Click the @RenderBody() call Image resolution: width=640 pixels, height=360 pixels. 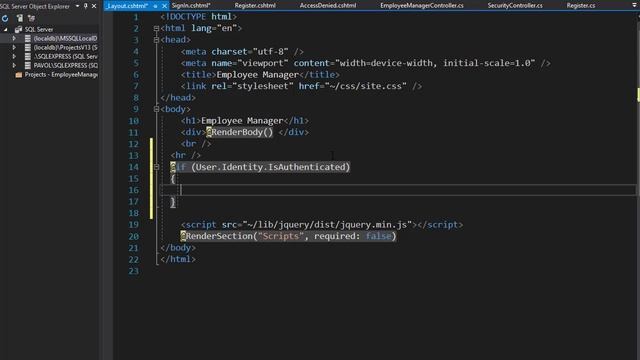[x=240, y=132]
